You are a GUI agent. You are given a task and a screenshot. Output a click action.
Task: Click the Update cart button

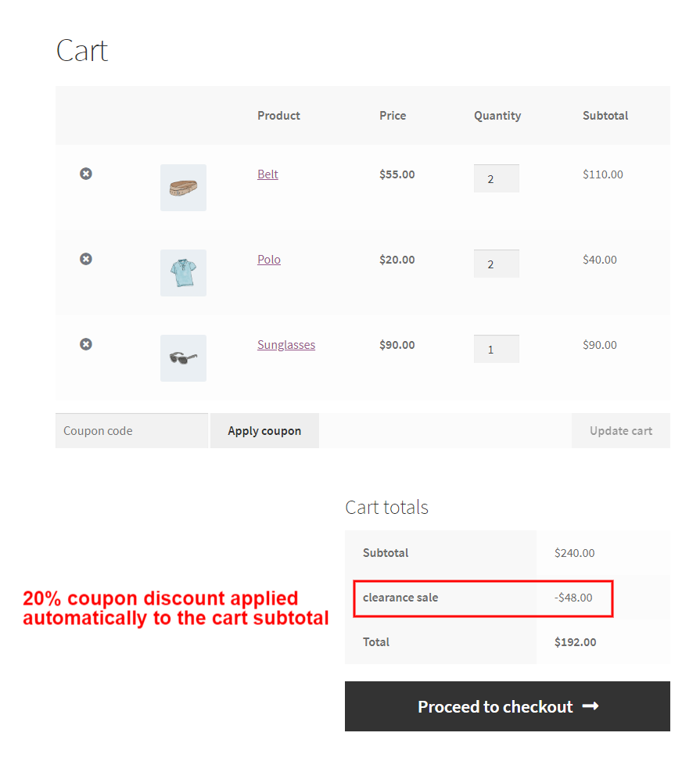(620, 430)
